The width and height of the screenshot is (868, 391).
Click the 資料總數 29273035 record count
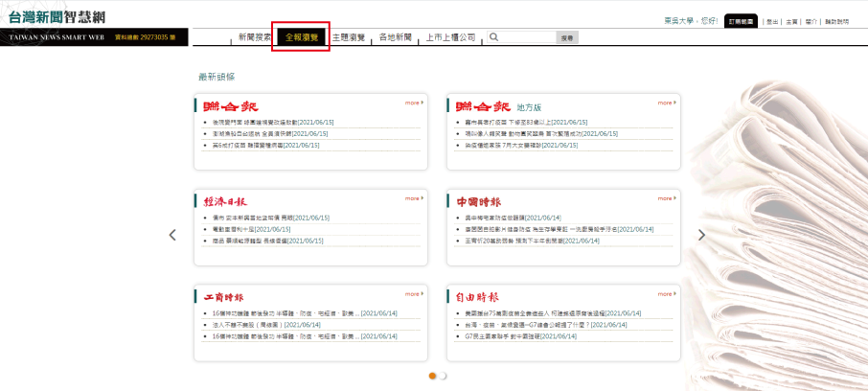(145, 37)
